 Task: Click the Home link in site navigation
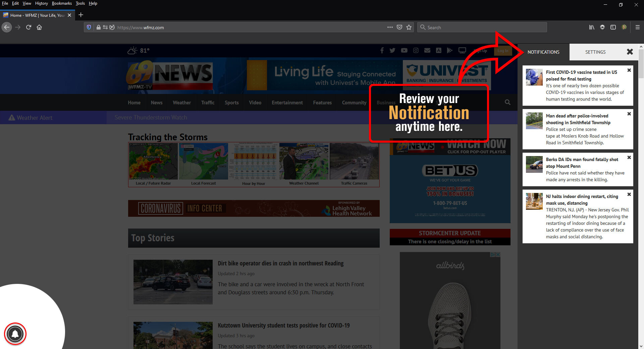(x=134, y=103)
